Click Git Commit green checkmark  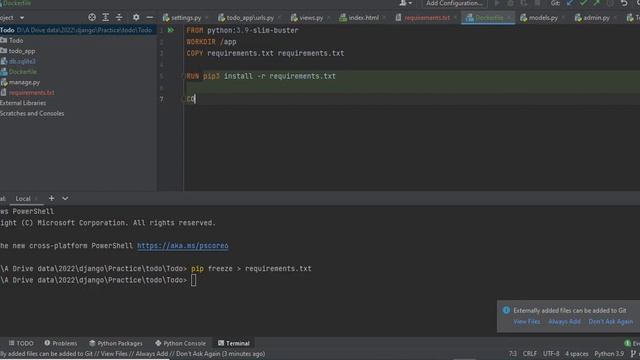[x=583, y=3]
